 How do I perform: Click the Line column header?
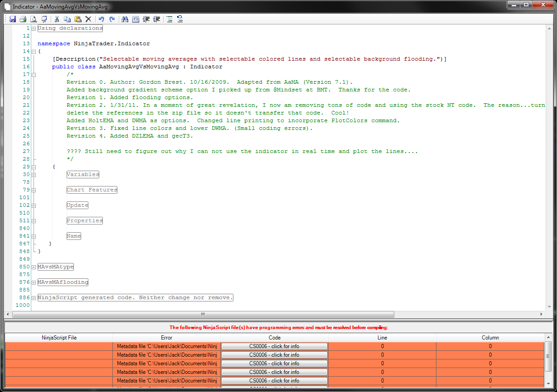click(382, 337)
